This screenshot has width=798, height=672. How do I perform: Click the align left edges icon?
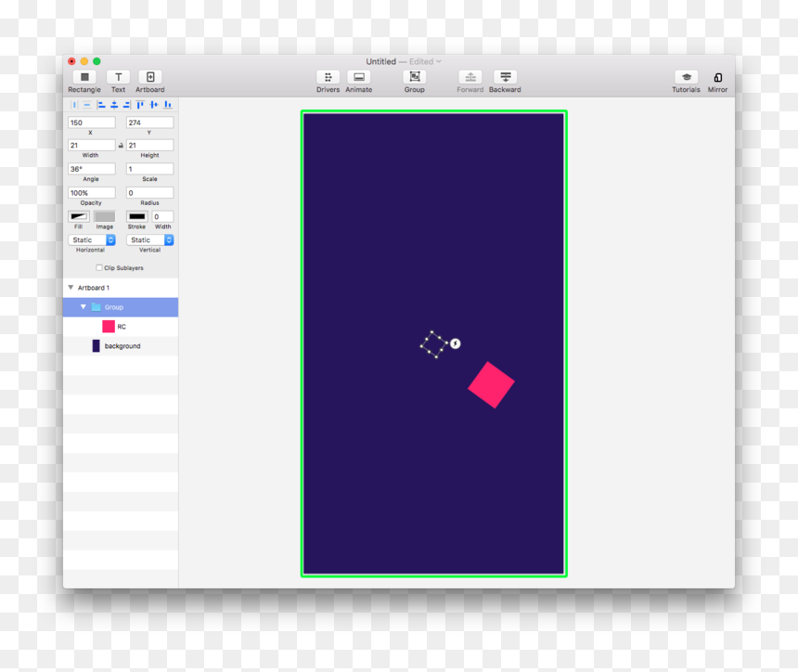tap(101, 104)
